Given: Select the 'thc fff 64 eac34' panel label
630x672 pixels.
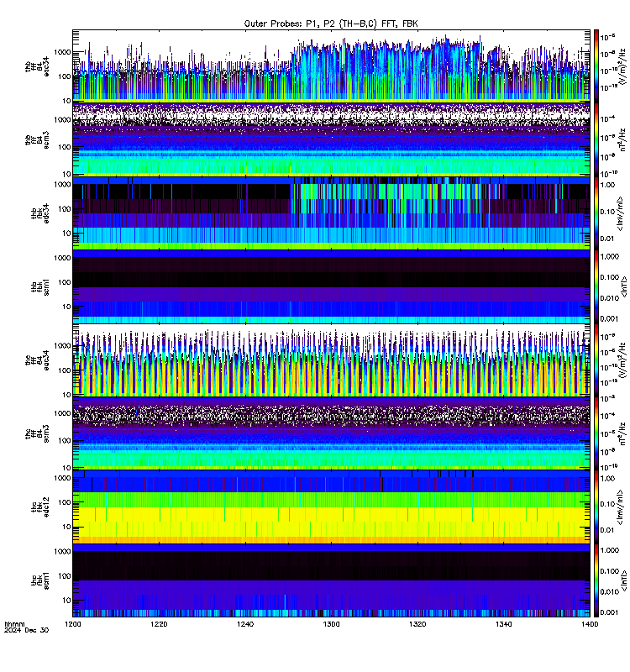Looking at the screenshot, I should (37, 360).
